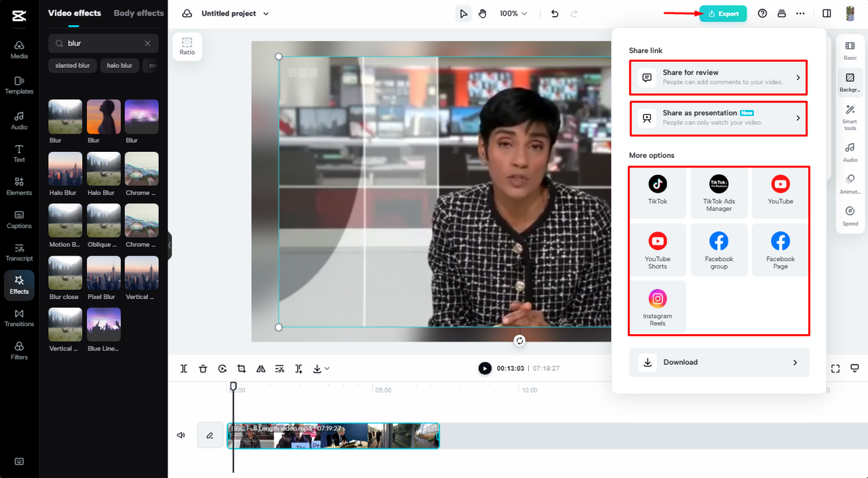This screenshot has width=868, height=478.
Task: Expand the Download option
Action: point(719,362)
